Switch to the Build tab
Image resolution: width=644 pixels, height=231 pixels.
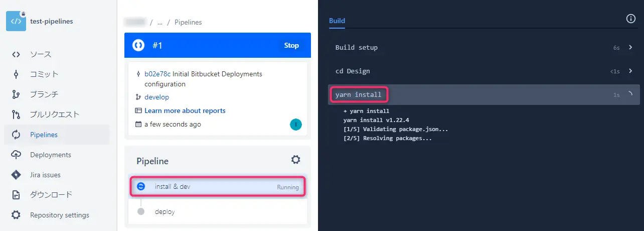coord(337,21)
